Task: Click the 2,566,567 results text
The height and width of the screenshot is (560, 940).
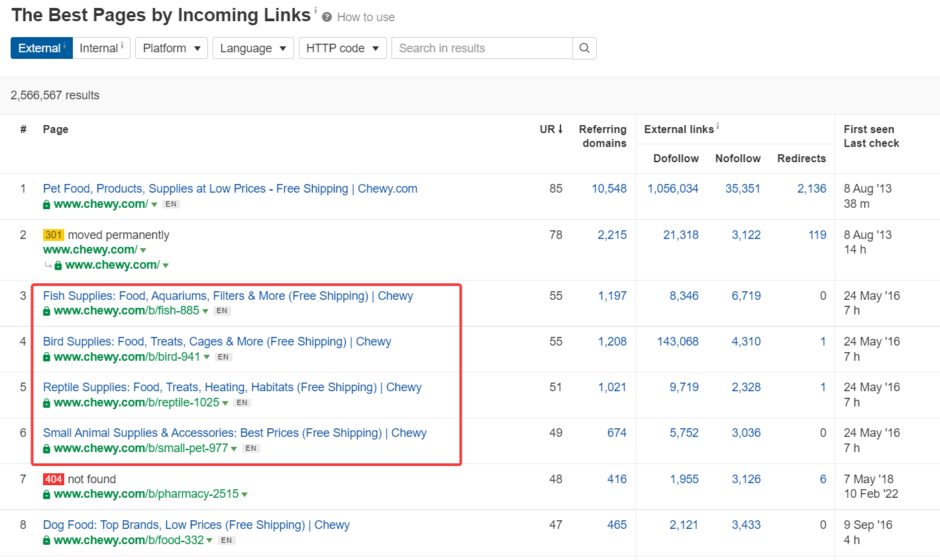Action: tap(55, 95)
